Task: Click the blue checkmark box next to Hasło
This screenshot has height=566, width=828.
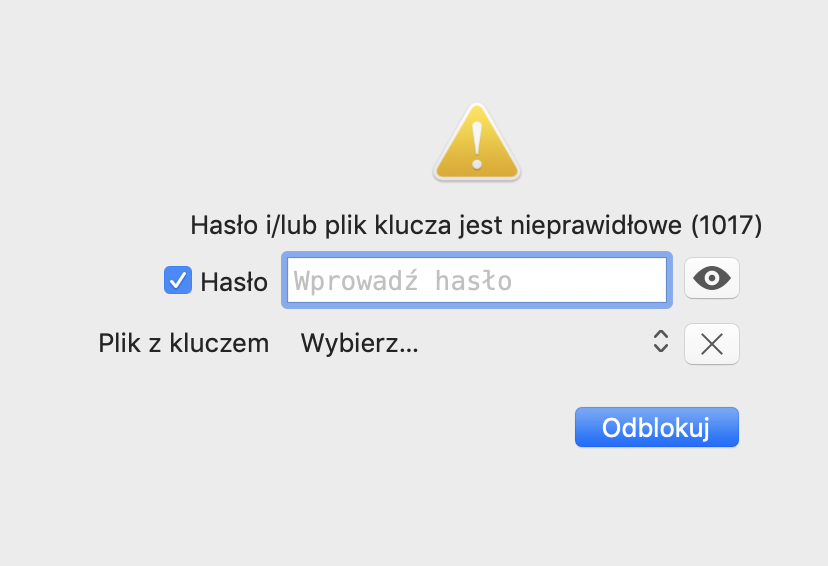Action: (x=177, y=280)
